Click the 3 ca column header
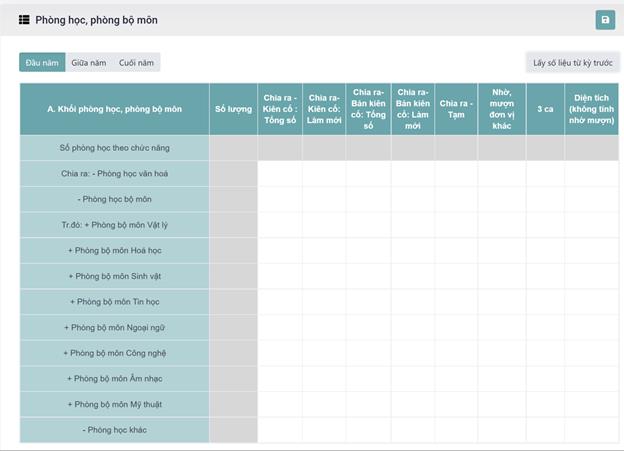Screen dimensions: 624x451 click(545, 108)
